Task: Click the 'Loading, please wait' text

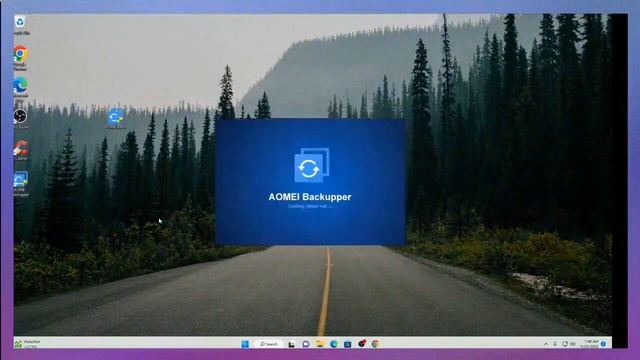Action: point(310,206)
